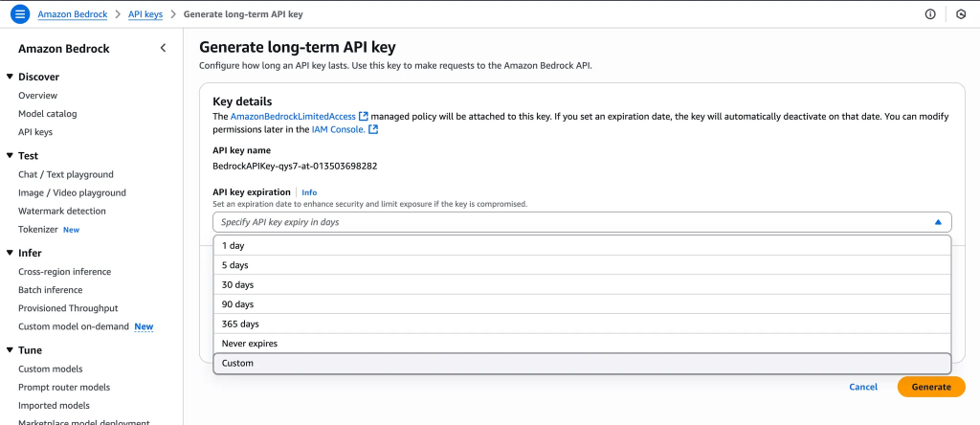980x425 pixels.
Task: Click the Cancel button
Action: click(862, 387)
